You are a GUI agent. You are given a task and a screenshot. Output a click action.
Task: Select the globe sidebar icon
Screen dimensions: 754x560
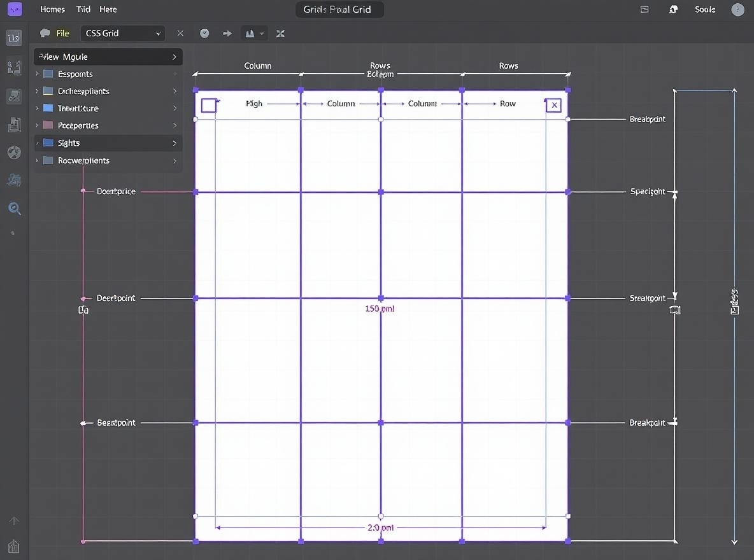(x=14, y=152)
